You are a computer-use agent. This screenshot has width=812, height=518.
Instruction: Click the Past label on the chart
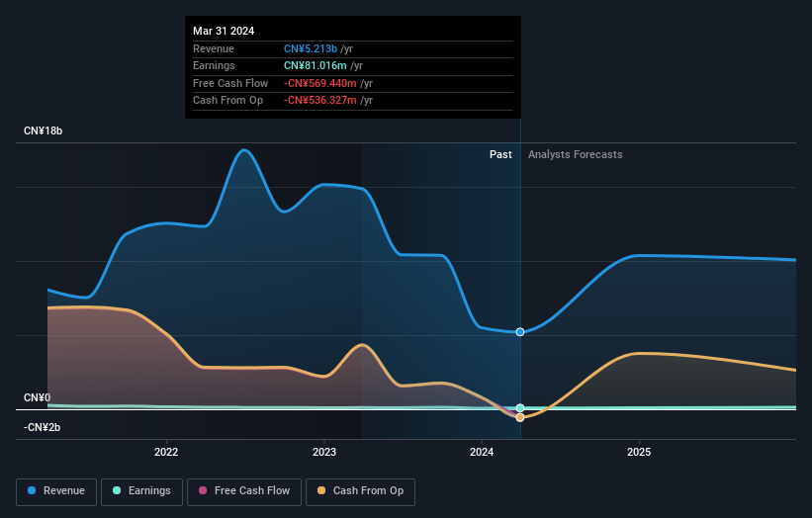click(500, 155)
